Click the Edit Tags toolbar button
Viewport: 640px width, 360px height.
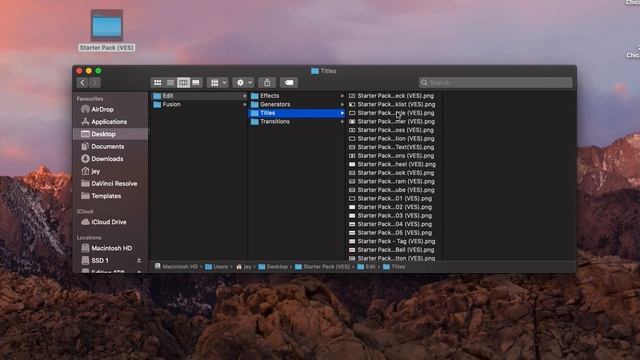point(289,83)
